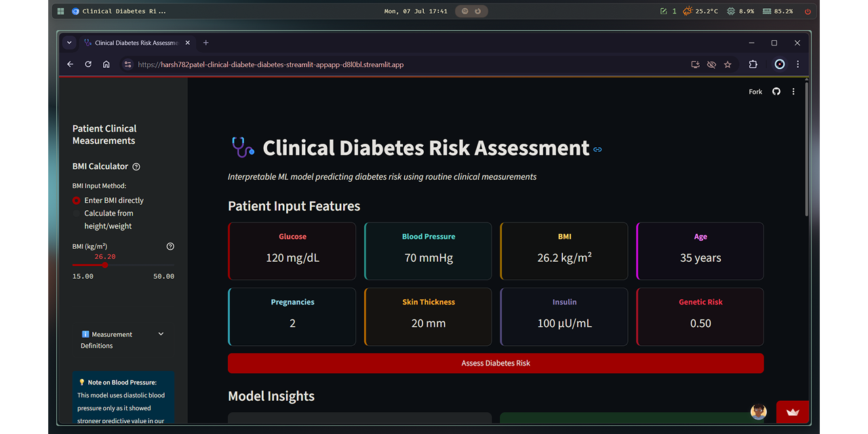868x434 pixels.
Task: Collapse the Measurement Definitions section
Action: click(x=161, y=334)
